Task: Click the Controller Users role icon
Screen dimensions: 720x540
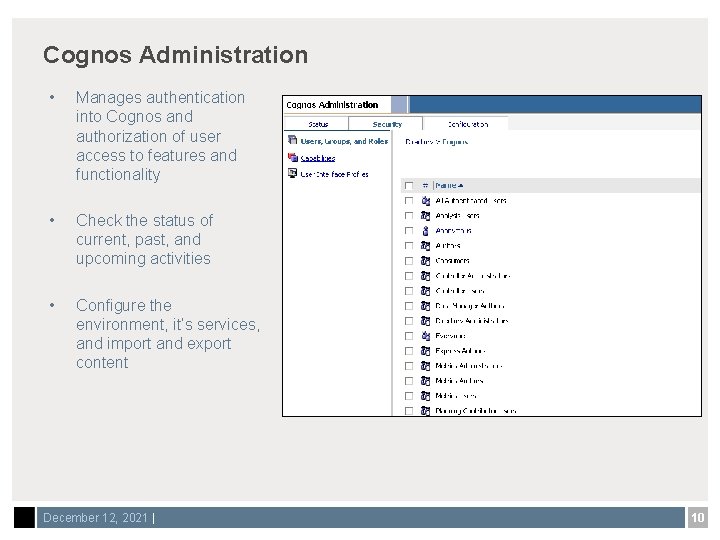Action: click(x=426, y=291)
